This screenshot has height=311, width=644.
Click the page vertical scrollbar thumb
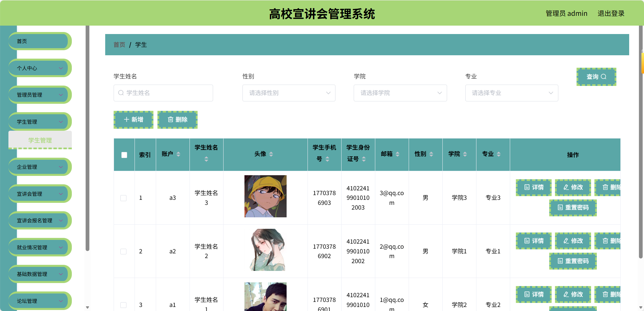(x=641, y=142)
